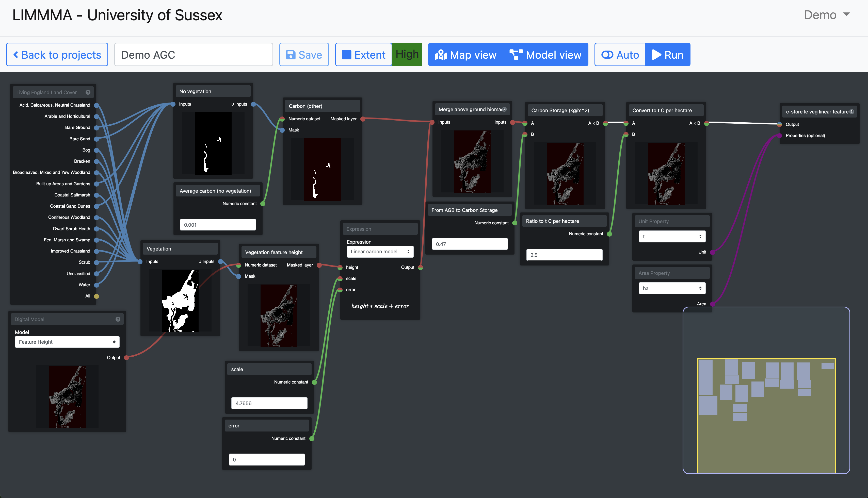Switch to Model view
This screenshot has height=498, width=868.
tap(545, 55)
